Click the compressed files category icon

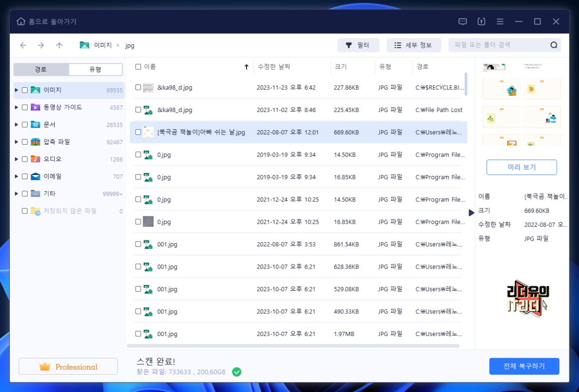tap(35, 142)
